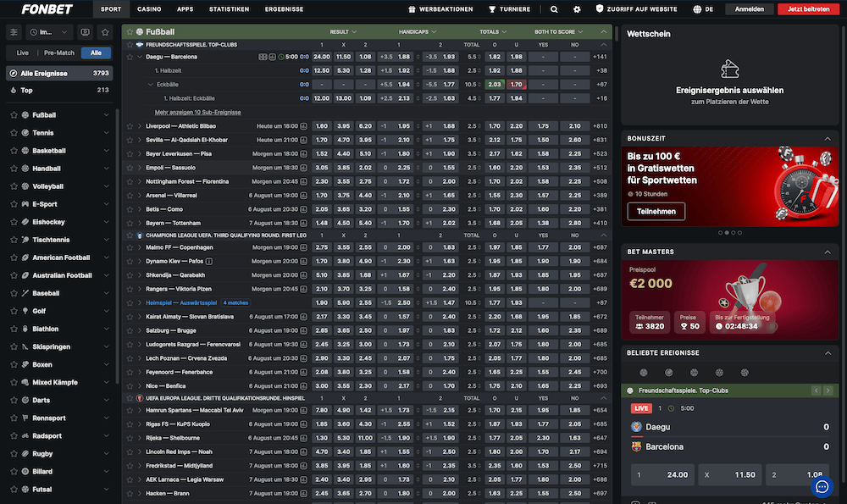Select odds 24.00 for Daegu win in table
Viewport: 847px width, 504px height.
pyautogui.click(x=321, y=57)
